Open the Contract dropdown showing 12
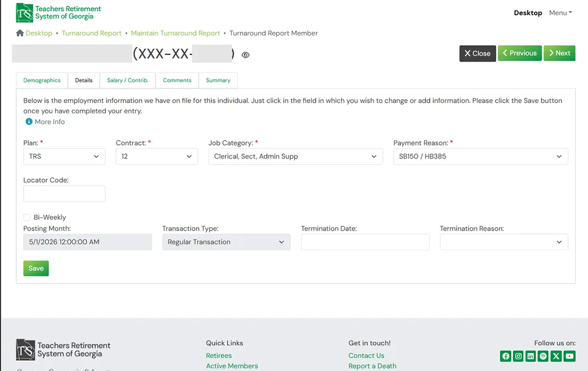 (157, 157)
